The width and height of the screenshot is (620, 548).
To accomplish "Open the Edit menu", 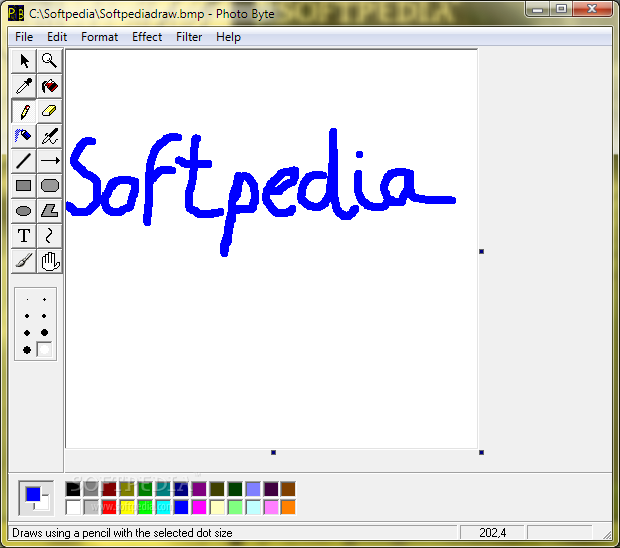I will [x=57, y=37].
